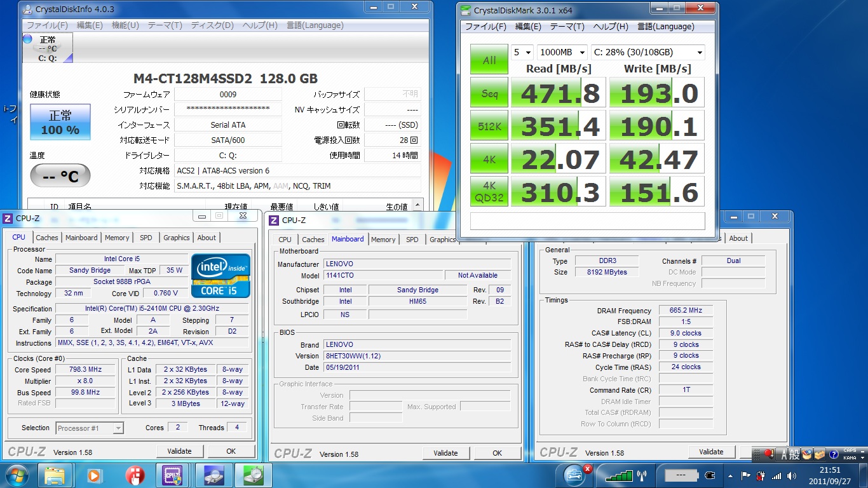Start the 4K benchmark test

point(489,159)
